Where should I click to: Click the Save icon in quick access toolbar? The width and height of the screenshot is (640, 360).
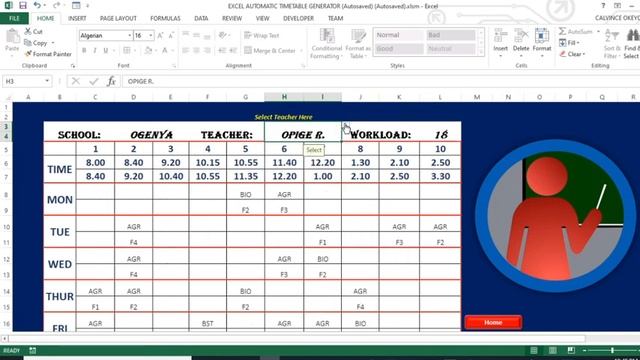click(22, 5)
